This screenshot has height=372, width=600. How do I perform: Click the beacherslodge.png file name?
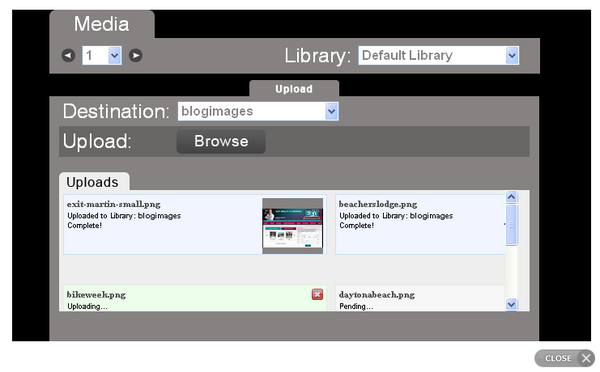point(378,204)
